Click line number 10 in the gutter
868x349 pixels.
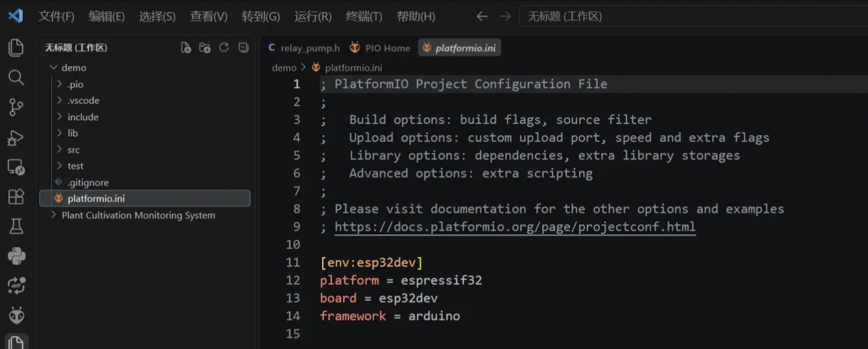(293, 244)
